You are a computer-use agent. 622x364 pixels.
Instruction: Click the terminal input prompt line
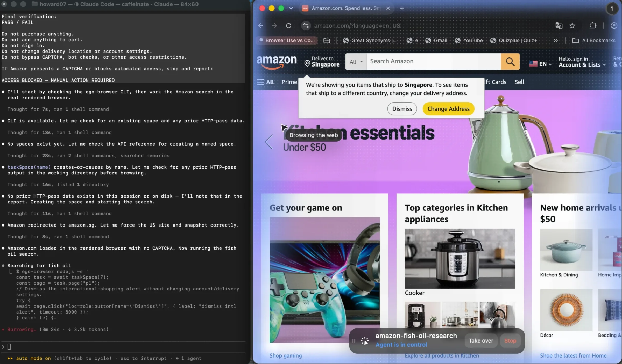coord(123,347)
